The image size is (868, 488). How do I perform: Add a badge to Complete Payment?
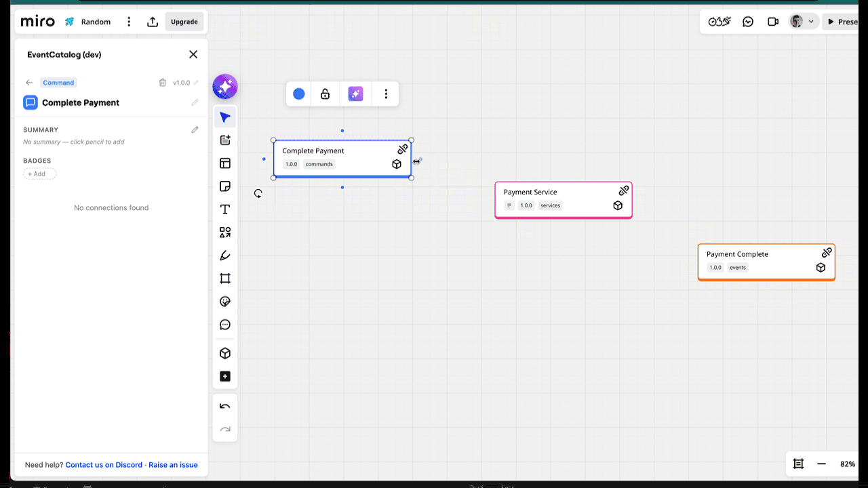coord(39,174)
